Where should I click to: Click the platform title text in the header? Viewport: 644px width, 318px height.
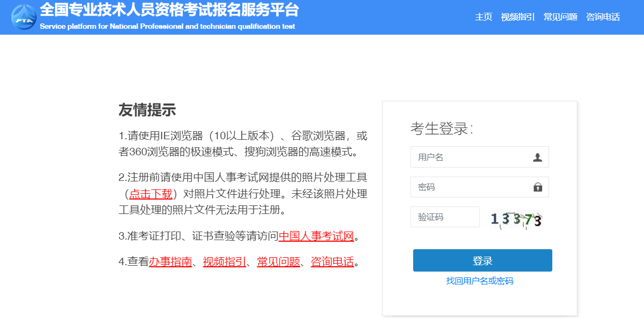click(x=169, y=11)
